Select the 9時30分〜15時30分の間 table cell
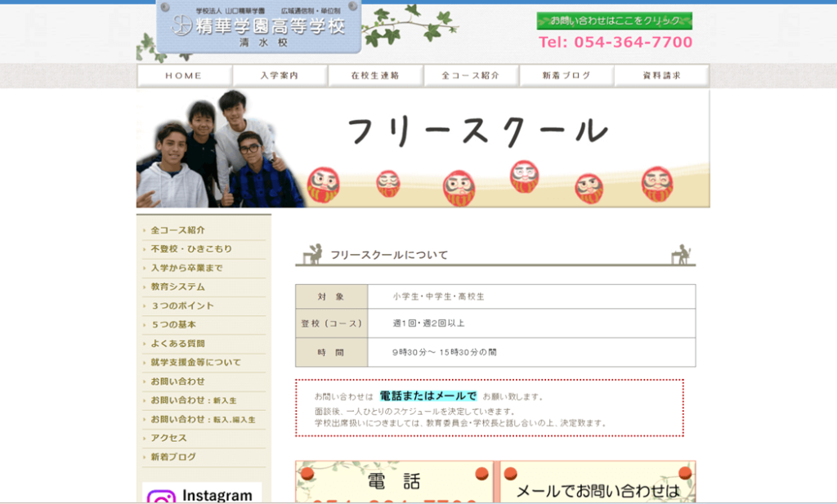 tap(531, 353)
